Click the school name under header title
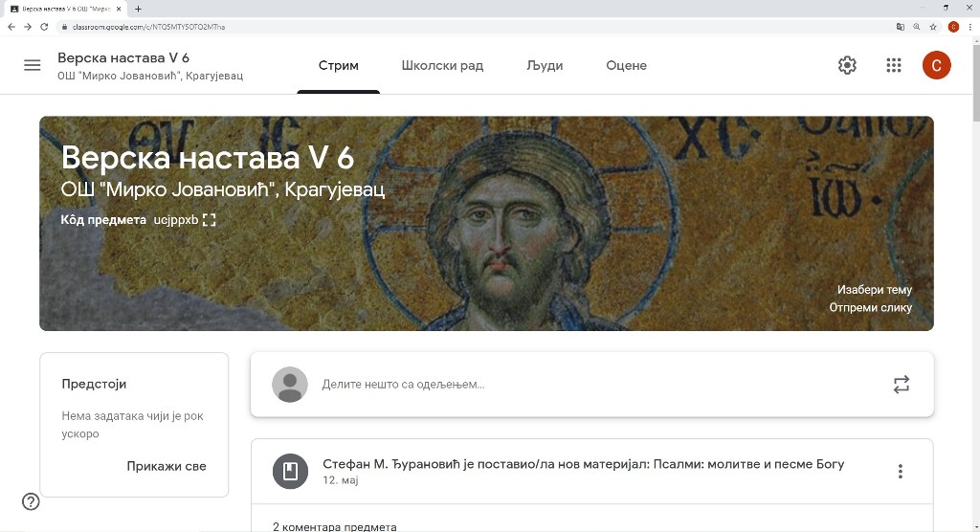The height and width of the screenshot is (532, 980). (150, 76)
